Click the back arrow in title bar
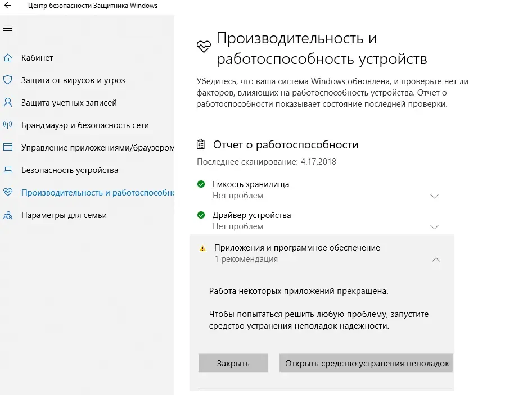Viewport: 532px width, 395px height. coord(8,6)
